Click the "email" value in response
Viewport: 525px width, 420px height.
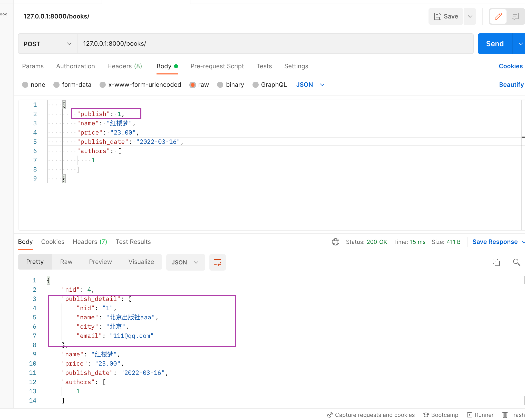pyautogui.click(x=132, y=336)
